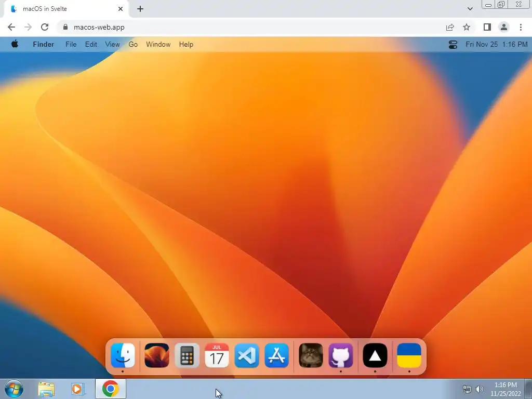The image size is (532, 399).
Task: Share this page icon in Chrome
Action: tap(450, 27)
